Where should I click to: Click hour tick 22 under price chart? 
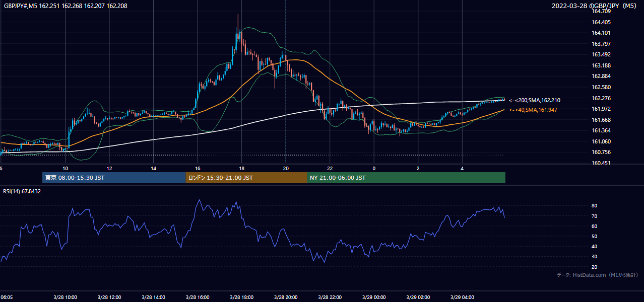click(330, 168)
